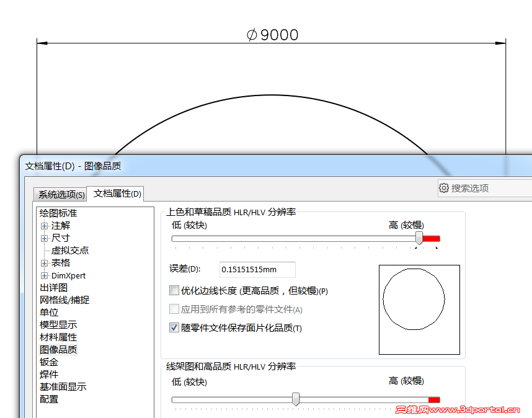Image resolution: width=532 pixels, height=418 pixels.
Task: Click the 搜索选项 search field
Action: pos(485,188)
